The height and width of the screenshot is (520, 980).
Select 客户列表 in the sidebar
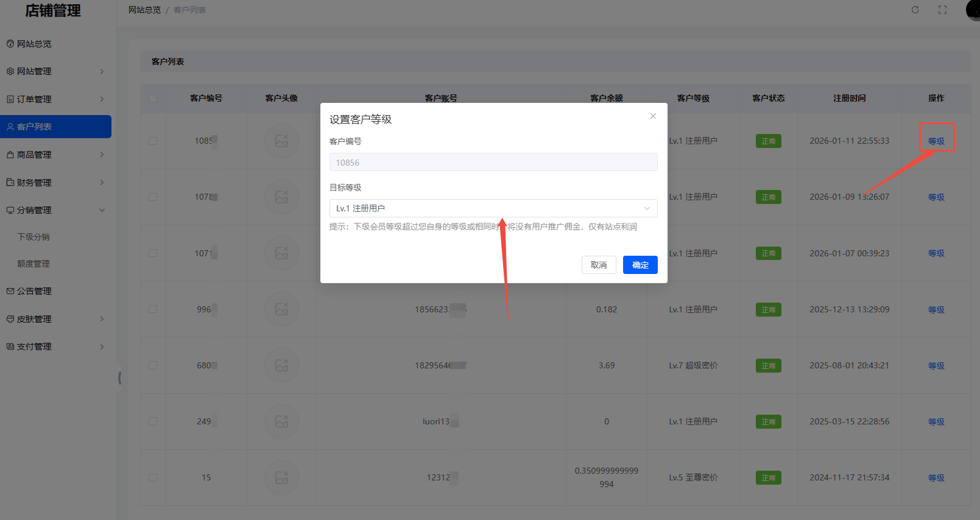(56, 127)
